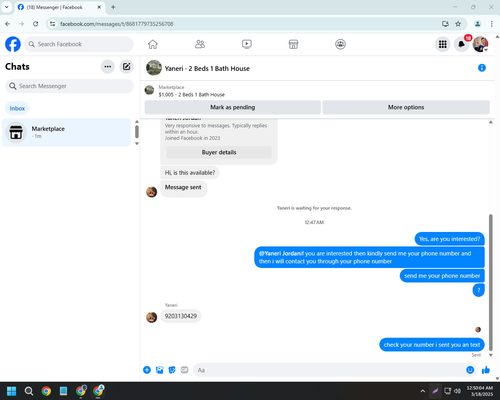This screenshot has height=400, width=500.
Task: Open the listing thumbnail next to $1,005
Action: [149, 90]
